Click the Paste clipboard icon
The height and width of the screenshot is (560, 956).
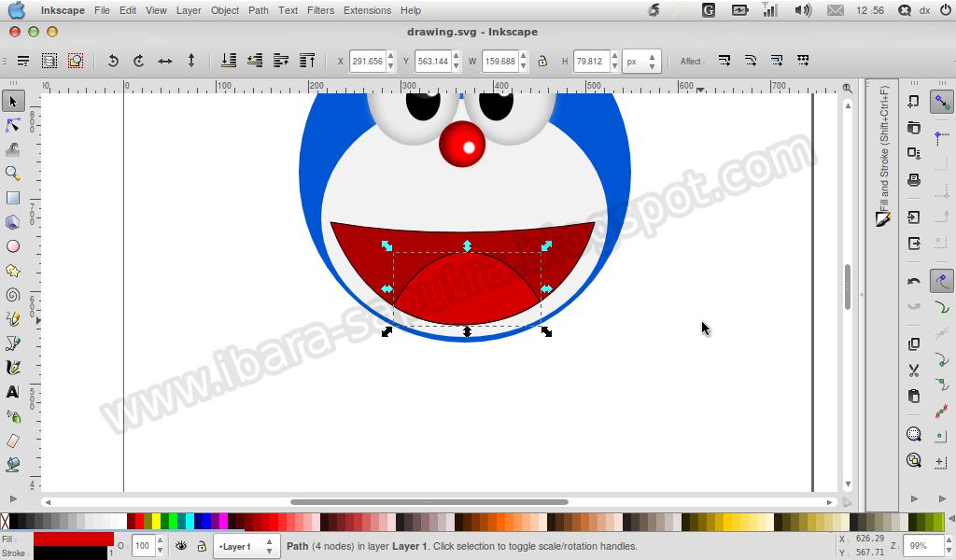(913, 396)
